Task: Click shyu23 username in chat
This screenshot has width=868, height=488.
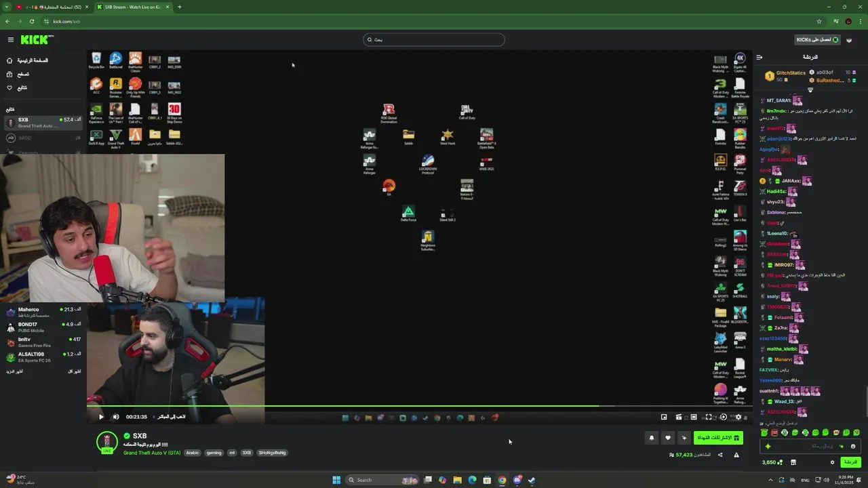Action: point(776,202)
